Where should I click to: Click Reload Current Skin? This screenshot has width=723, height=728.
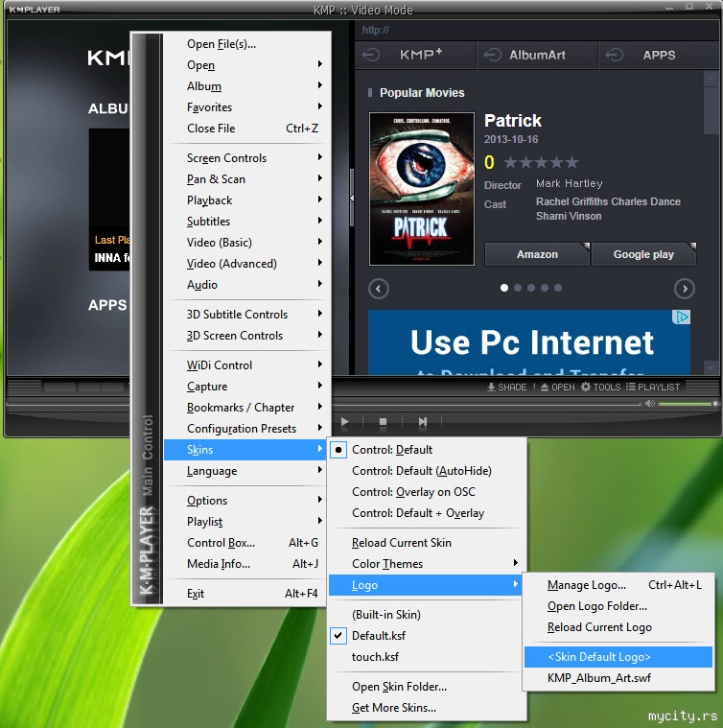pos(427,542)
